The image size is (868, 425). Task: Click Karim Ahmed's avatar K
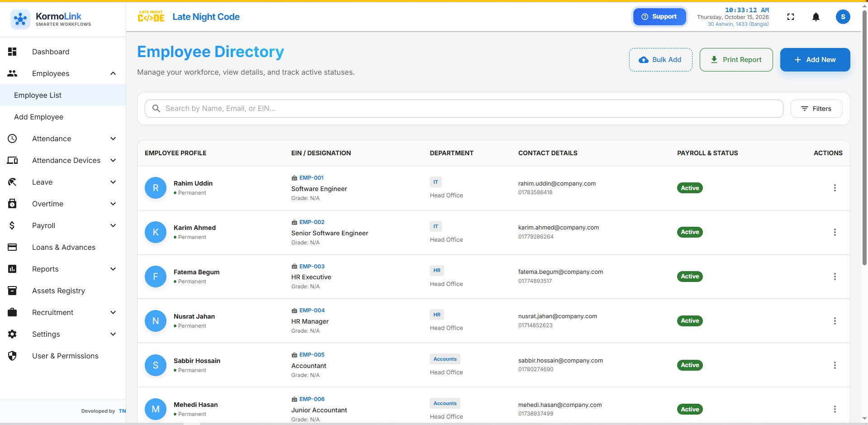click(x=156, y=232)
